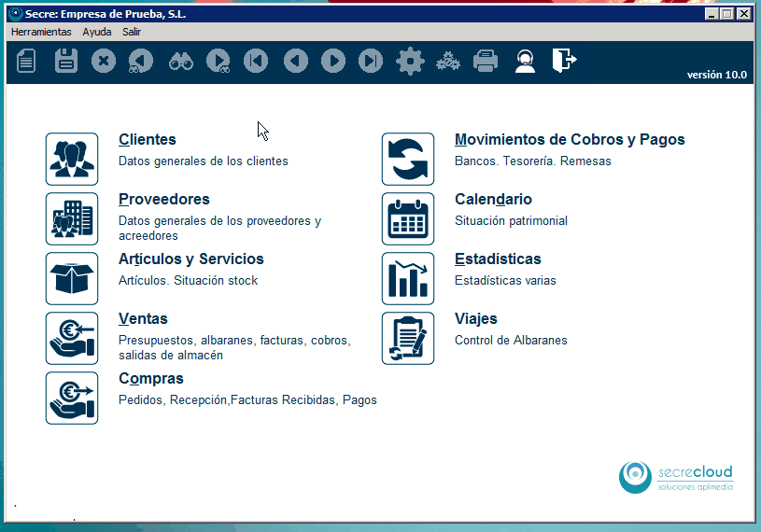Click the exit door icon
Viewport: 761px width, 532px height.
563,61
